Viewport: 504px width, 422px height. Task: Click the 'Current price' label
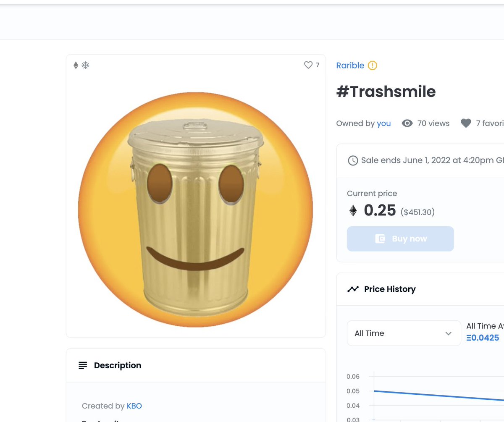click(372, 194)
